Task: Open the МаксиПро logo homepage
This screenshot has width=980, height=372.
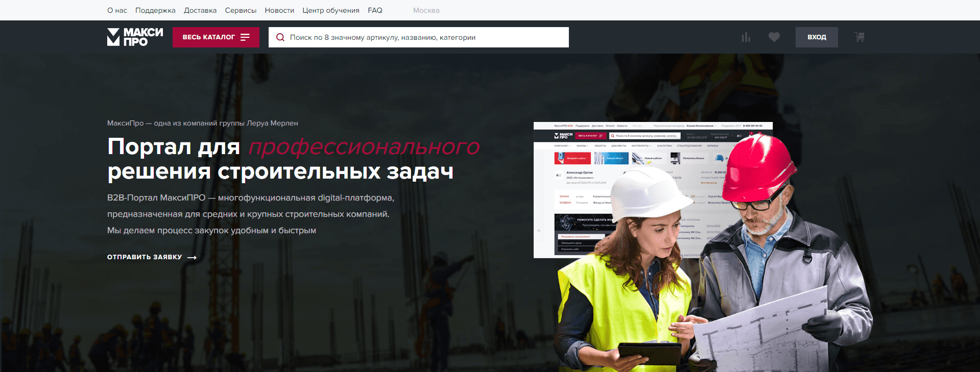Action: click(135, 37)
